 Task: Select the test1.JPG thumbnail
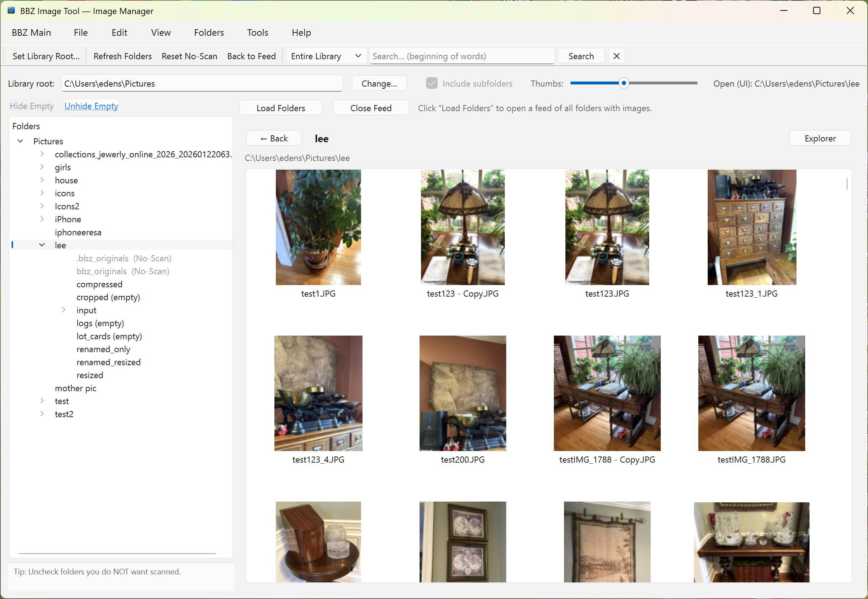[x=318, y=227]
